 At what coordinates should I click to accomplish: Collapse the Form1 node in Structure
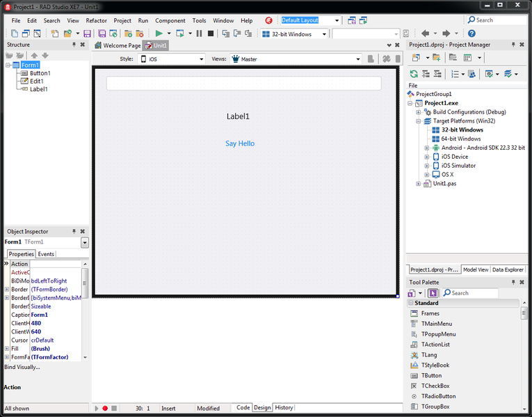(x=8, y=65)
